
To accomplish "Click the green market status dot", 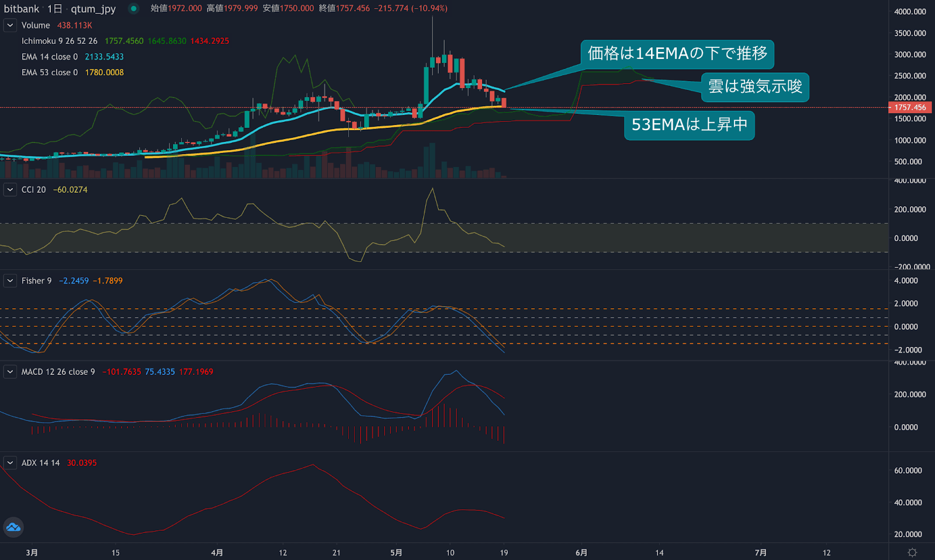I will click(134, 8).
